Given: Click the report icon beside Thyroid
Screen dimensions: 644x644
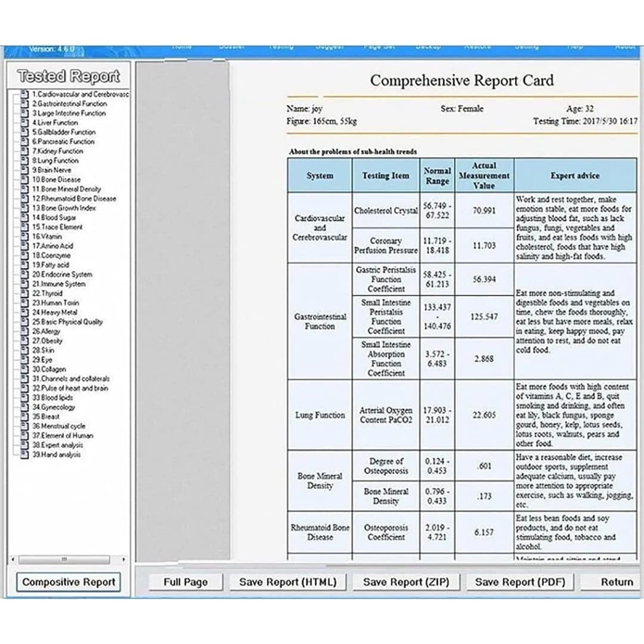Looking at the screenshot, I should pos(24,293).
